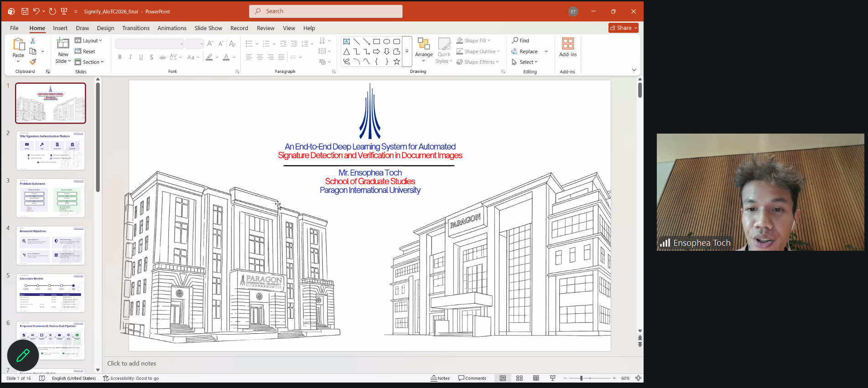This screenshot has height=388, width=868.
Task: Toggle Strikethrough formatting
Action: tap(162, 57)
